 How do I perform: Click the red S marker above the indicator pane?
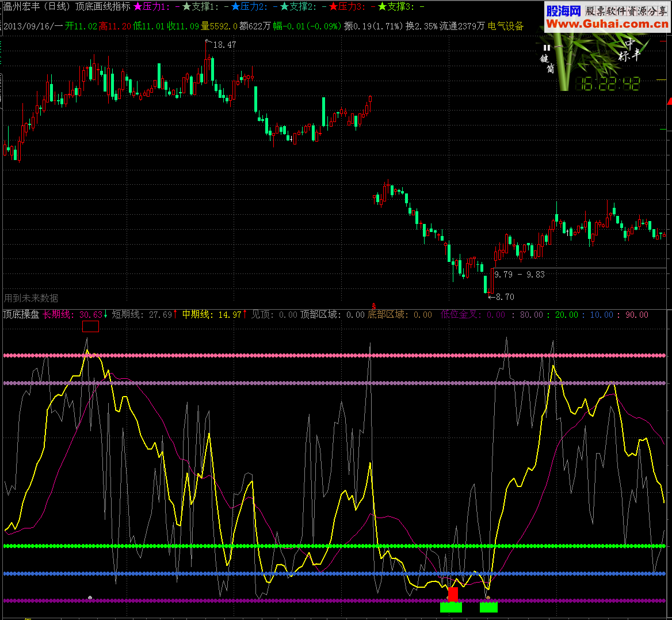coord(374,306)
